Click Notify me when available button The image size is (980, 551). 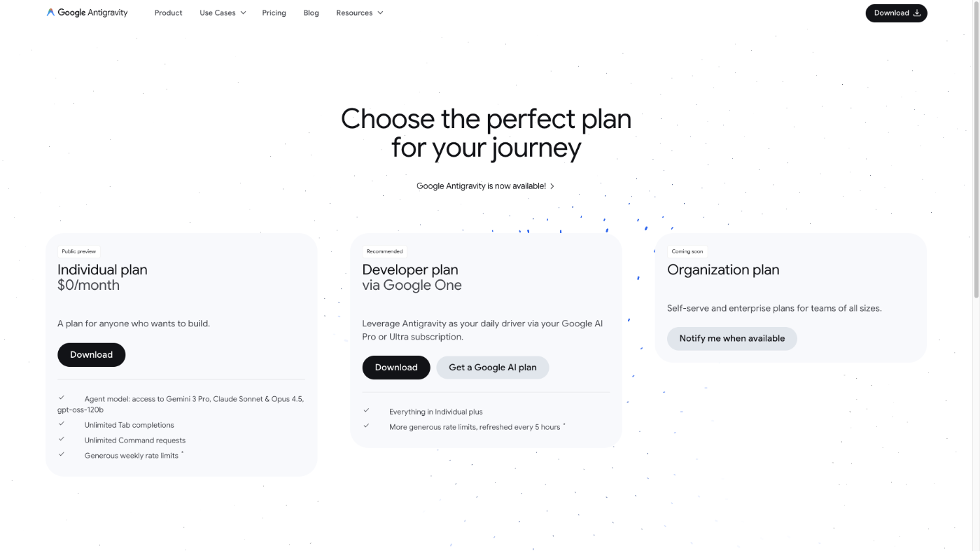(731, 338)
